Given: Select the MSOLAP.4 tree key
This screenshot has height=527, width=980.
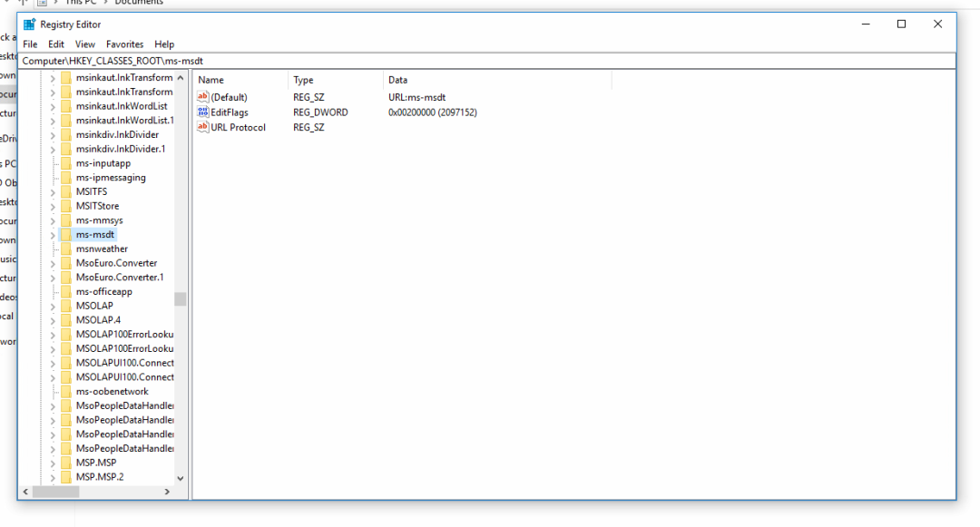Looking at the screenshot, I should pyautogui.click(x=98, y=320).
